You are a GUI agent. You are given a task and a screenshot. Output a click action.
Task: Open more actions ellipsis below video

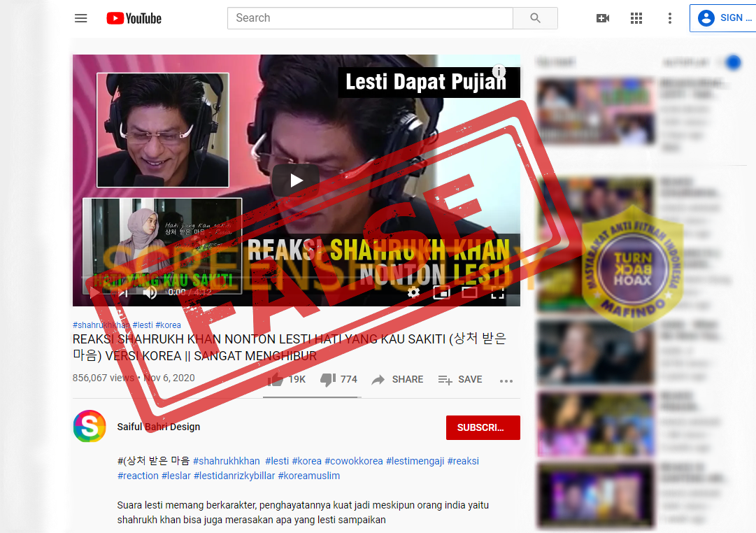[x=506, y=381]
